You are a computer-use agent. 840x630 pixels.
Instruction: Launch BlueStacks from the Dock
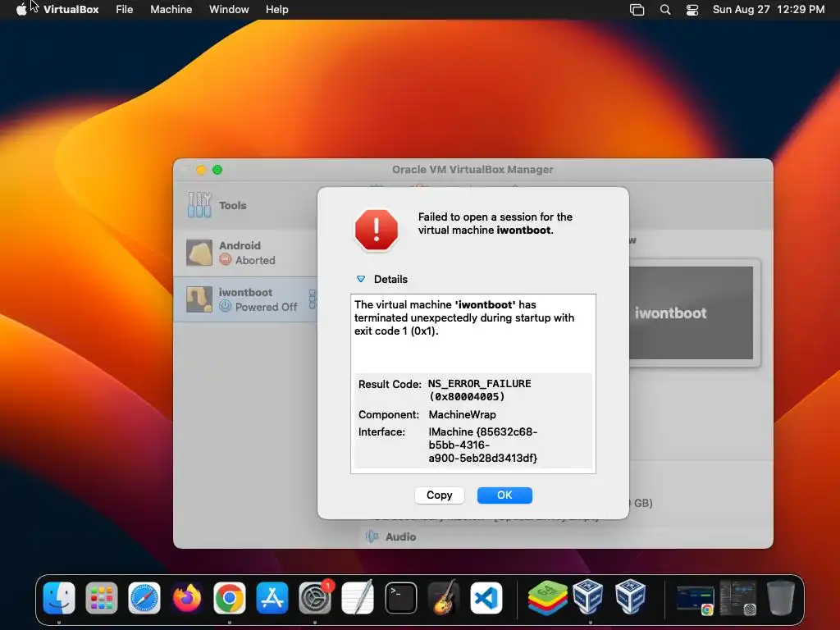(547, 597)
